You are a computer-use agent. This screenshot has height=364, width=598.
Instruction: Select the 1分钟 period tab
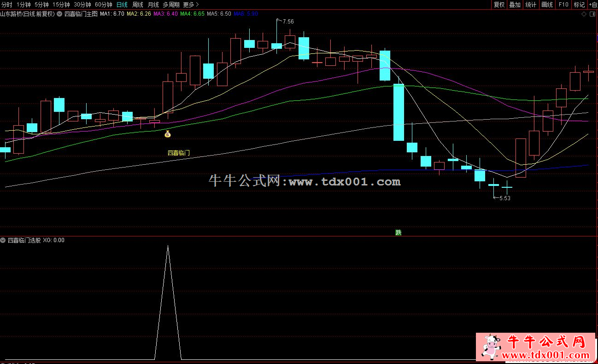click(23, 5)
